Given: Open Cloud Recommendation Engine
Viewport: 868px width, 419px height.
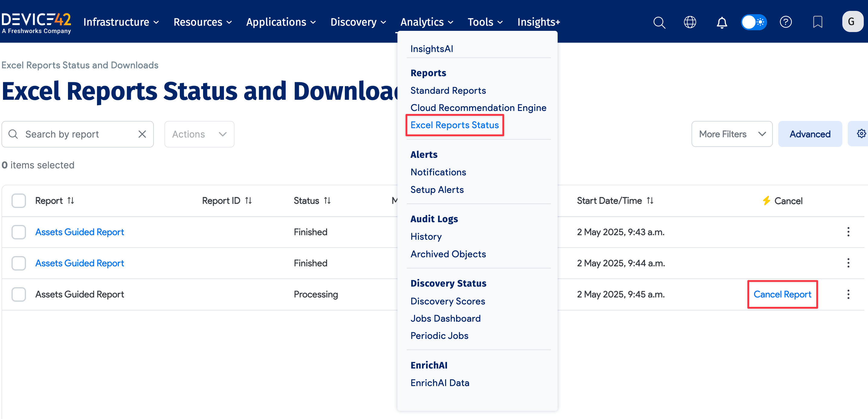Looking at the screenshot, I should click(478, 108).
